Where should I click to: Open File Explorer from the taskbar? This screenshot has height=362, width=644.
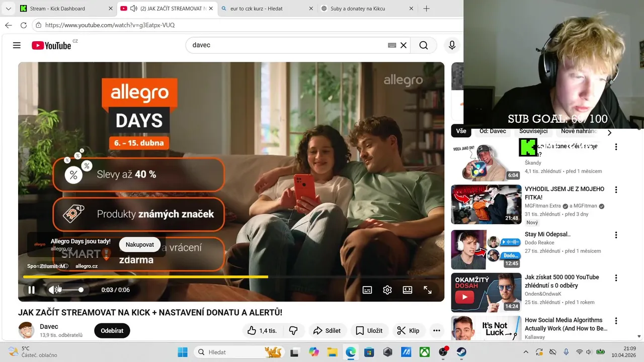332,352
